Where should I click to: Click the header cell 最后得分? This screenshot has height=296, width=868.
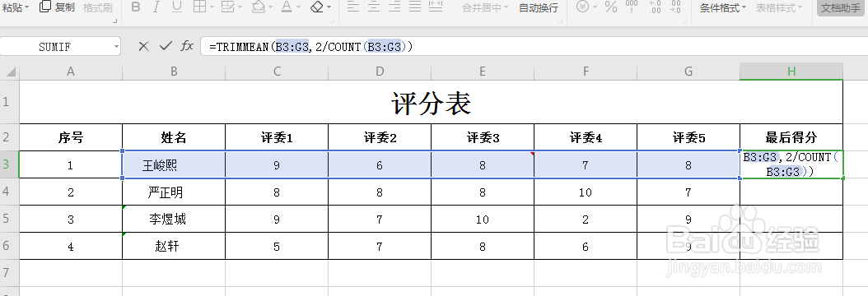(x=791, y=137)
